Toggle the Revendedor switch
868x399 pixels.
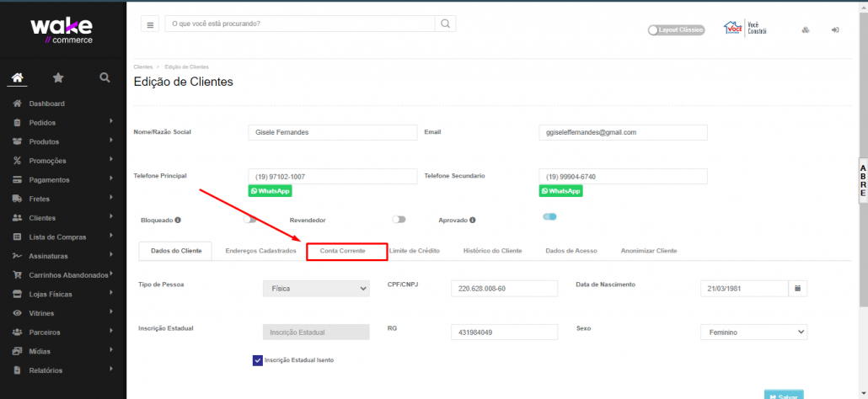point(399,220)
